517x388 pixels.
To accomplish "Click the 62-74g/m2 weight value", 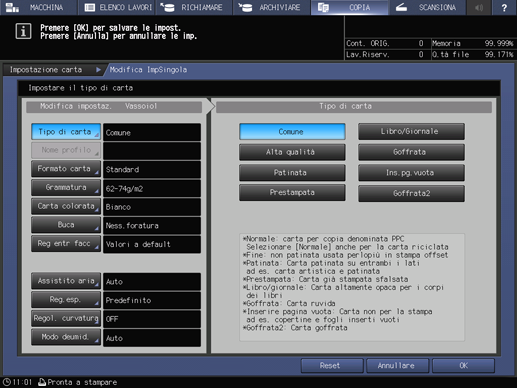I will [x=152, y=188].
